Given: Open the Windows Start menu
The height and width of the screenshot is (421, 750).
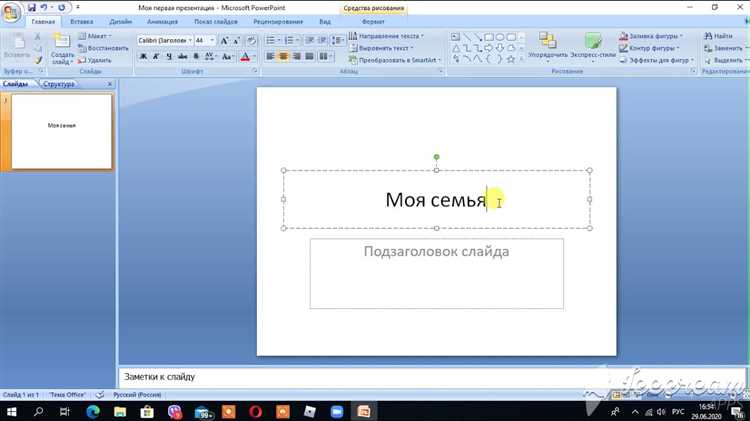Looking at the screenshot, I should (x=11, y=411).
